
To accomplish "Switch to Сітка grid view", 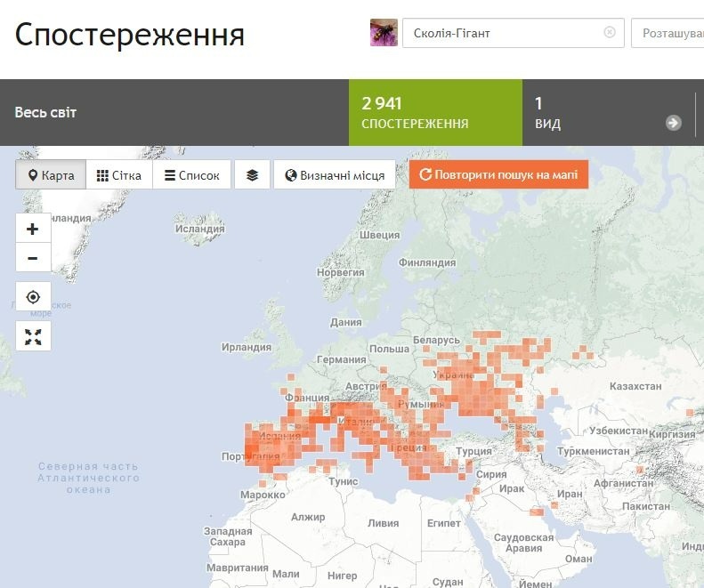I will [x=119, y=175].
